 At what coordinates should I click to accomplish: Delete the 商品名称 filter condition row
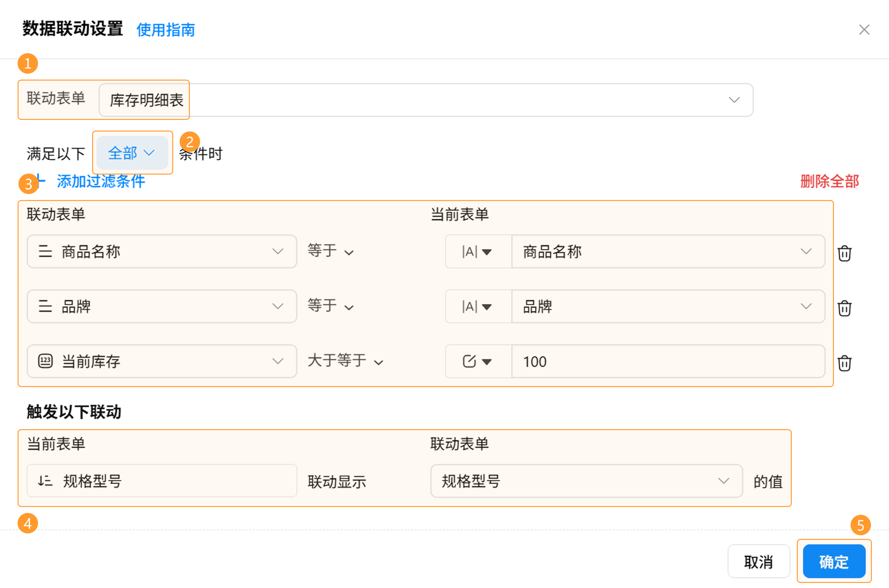coord(844,253)
